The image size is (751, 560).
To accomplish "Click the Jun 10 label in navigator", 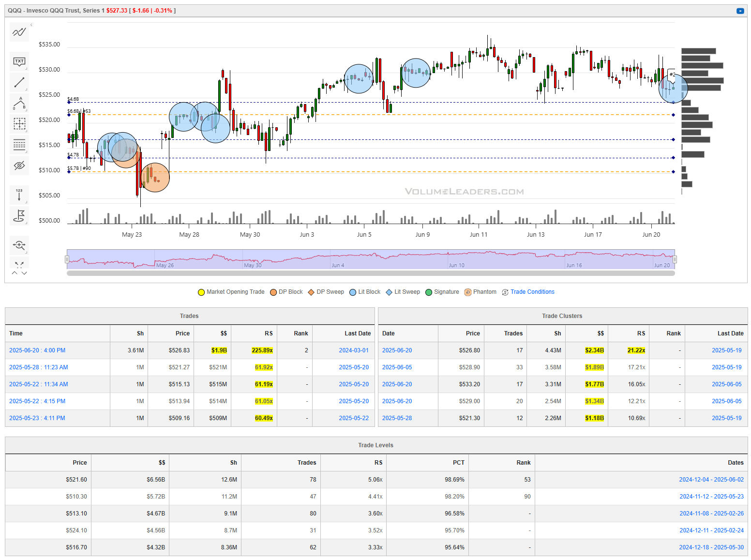I will [456, 265].
